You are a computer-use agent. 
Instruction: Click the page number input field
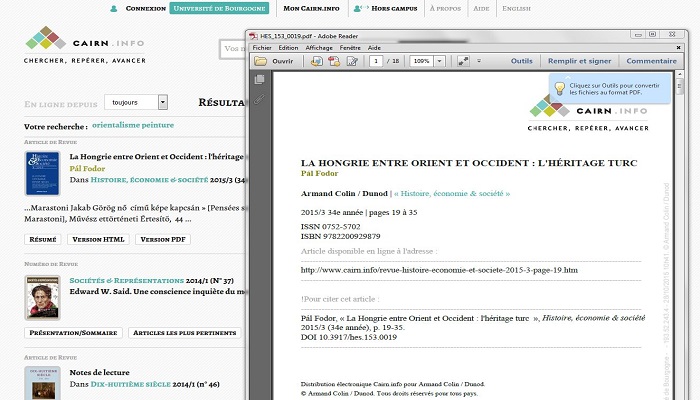coord(375,61)
